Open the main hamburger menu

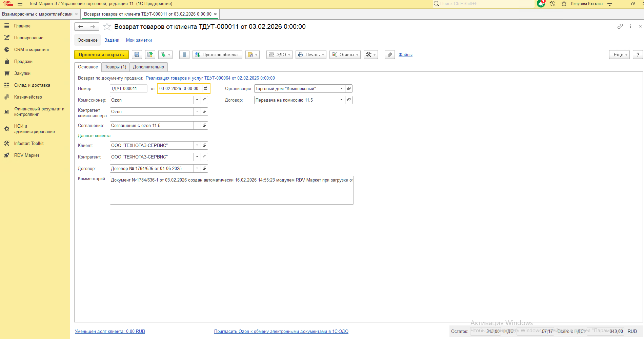[x=20, y=4]
